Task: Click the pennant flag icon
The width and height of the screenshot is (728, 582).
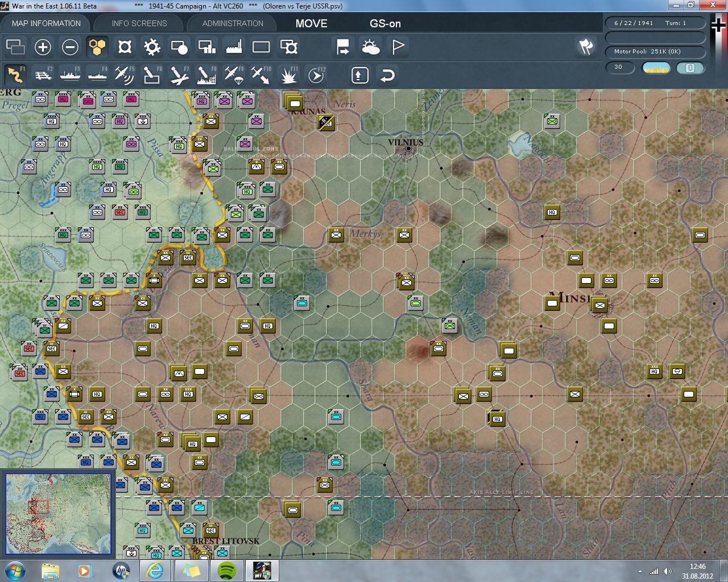Action: [x=398, y=47]
